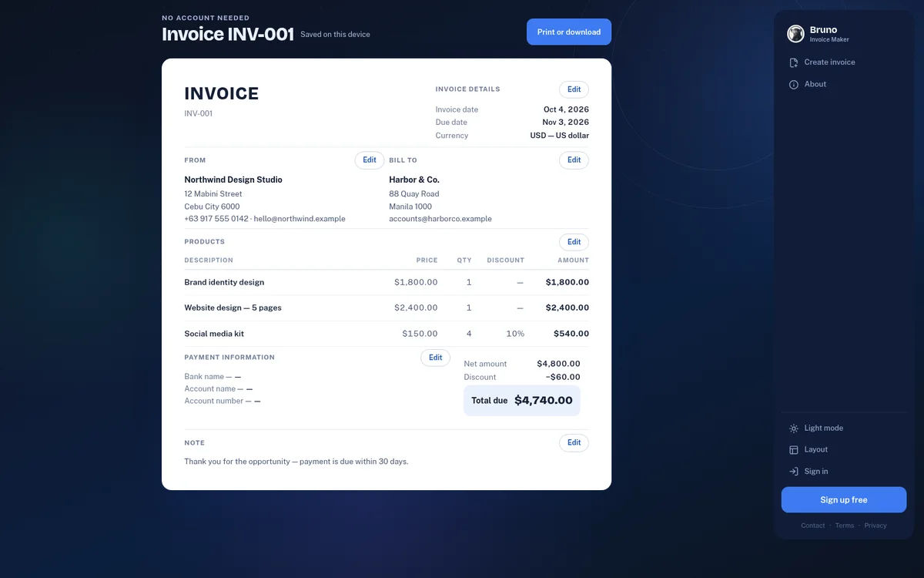924x578 pixels.
Task: Open Create invoice in sidebar
Action: click(844, 62)
